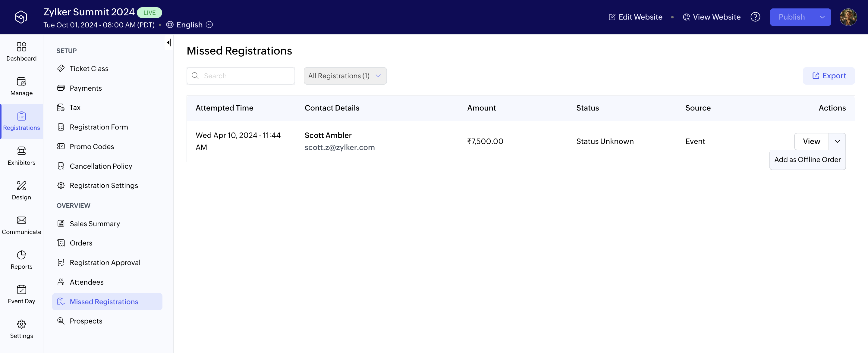The image size is (868, 353).
Task: Open the Manage calendar icon
Action: [x=21, y=81]
